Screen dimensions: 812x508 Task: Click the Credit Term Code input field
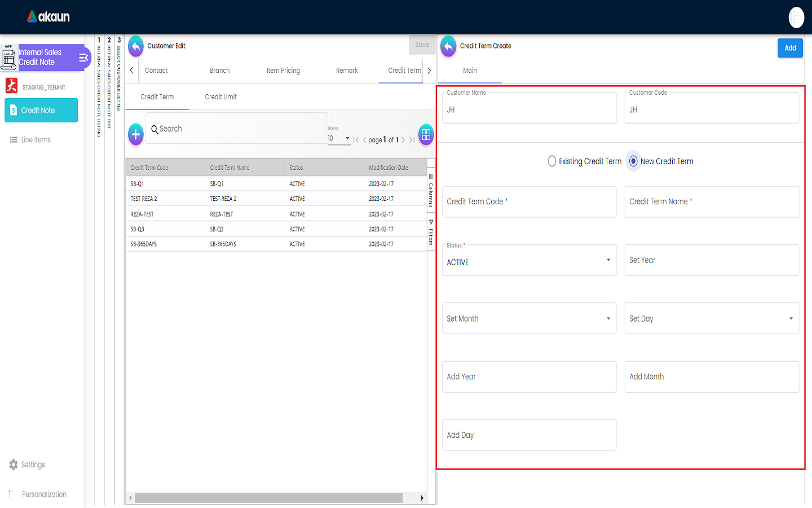[x=529, y=202]
